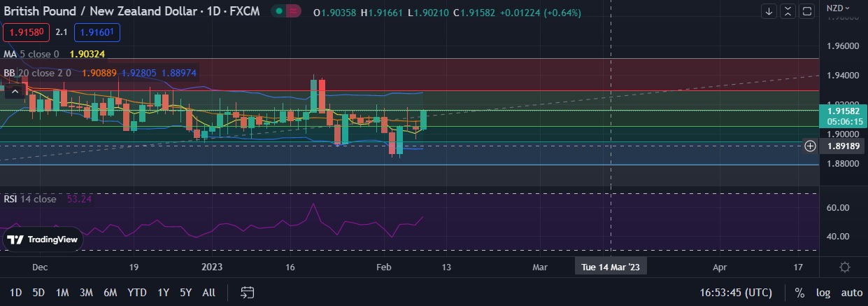The width and height of the screenshot is (868, 306).
Task: Click the plus icon on price axis
Action: point(810,146)
